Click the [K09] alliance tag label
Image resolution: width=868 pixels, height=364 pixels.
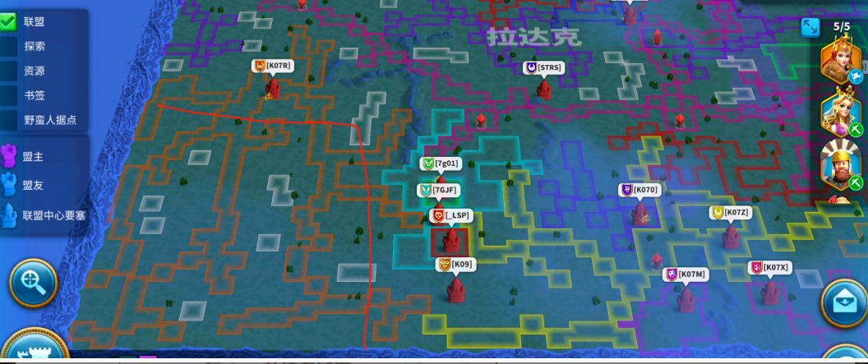(x=456, y=265)
